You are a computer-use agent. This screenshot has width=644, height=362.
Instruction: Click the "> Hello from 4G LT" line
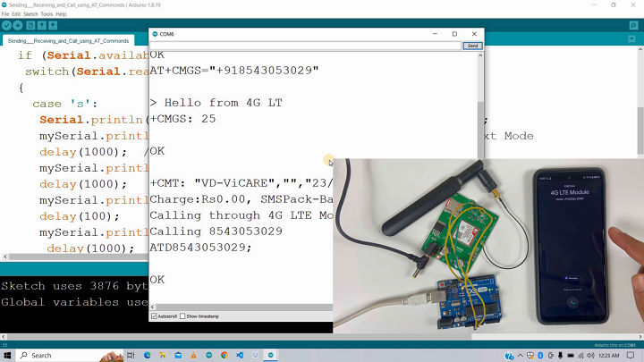tap(216, 103)
